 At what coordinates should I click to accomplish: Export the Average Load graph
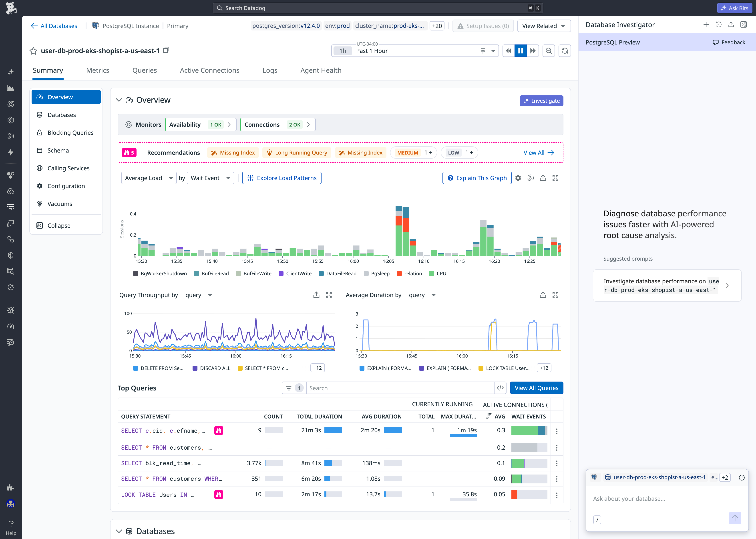pos(543,178)
